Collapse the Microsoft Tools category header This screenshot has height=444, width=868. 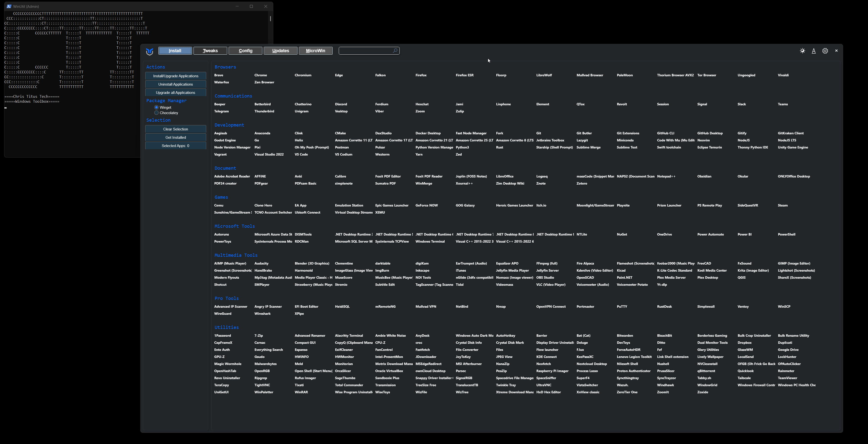coord(235,226)
